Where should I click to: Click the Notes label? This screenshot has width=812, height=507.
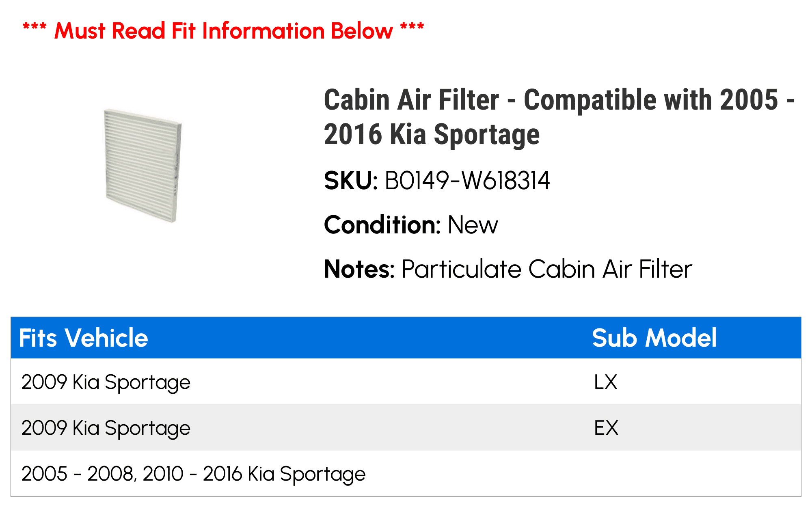(x=359, y=269)
